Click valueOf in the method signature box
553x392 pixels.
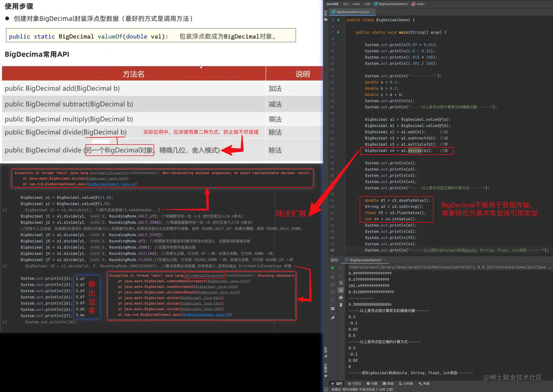tap(110, 37)
